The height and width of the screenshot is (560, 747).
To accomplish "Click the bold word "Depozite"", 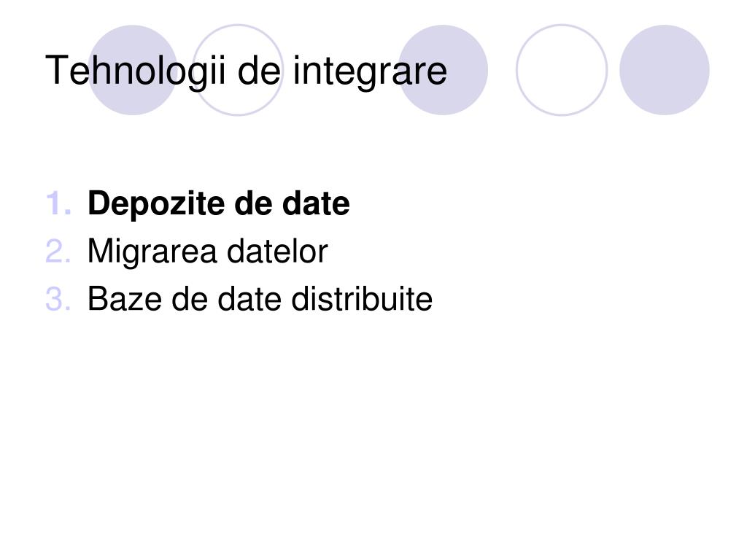I will tap(157, 204).
